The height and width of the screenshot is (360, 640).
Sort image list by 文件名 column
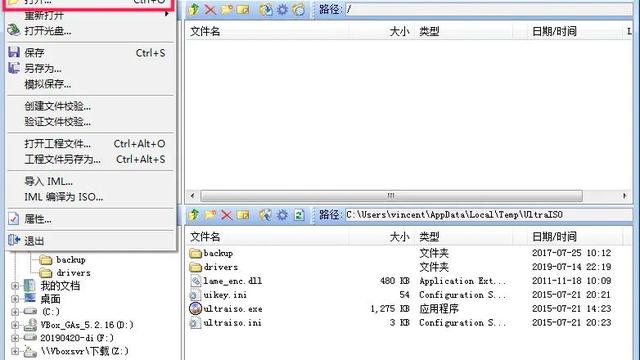pos(267,31)
